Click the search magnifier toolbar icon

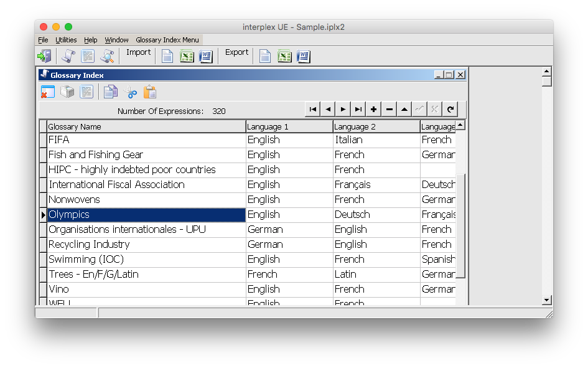coord(107,56)
